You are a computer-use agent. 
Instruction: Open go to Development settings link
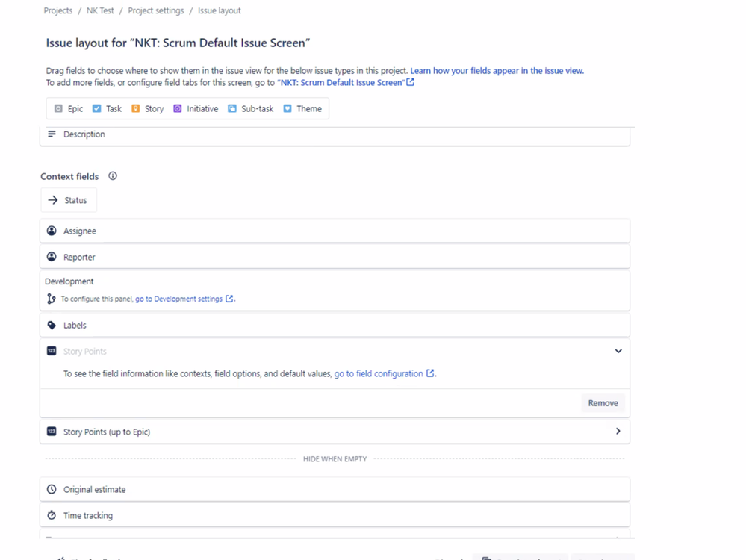(x=179, y=299)
